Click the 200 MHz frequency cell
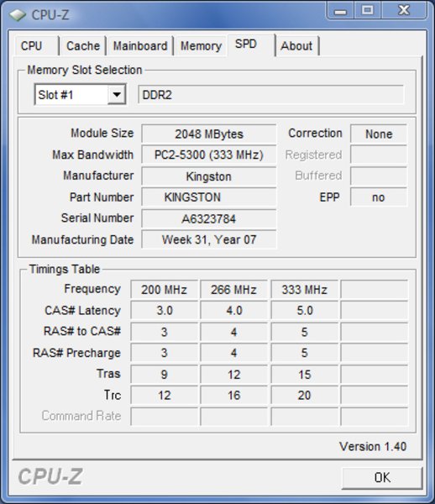The width and height of the screenshot is (435, 504). [x=164, y=289]
